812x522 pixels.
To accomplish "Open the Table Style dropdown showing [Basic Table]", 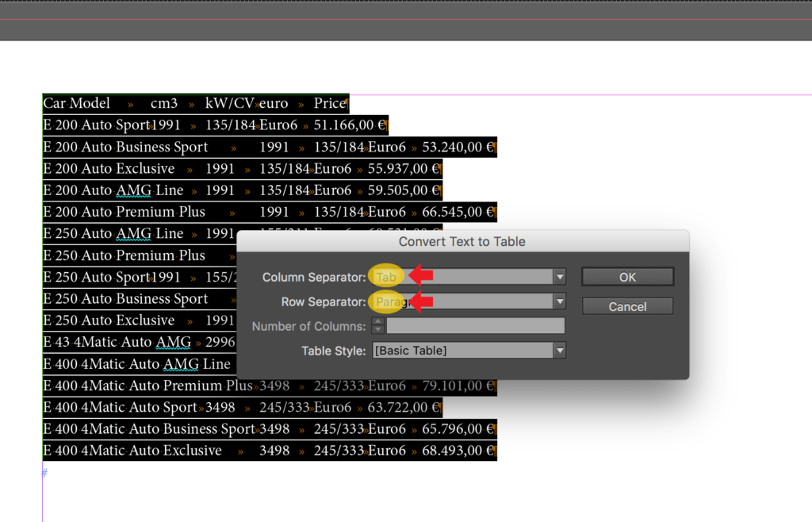I will click(x=561, y=350).
